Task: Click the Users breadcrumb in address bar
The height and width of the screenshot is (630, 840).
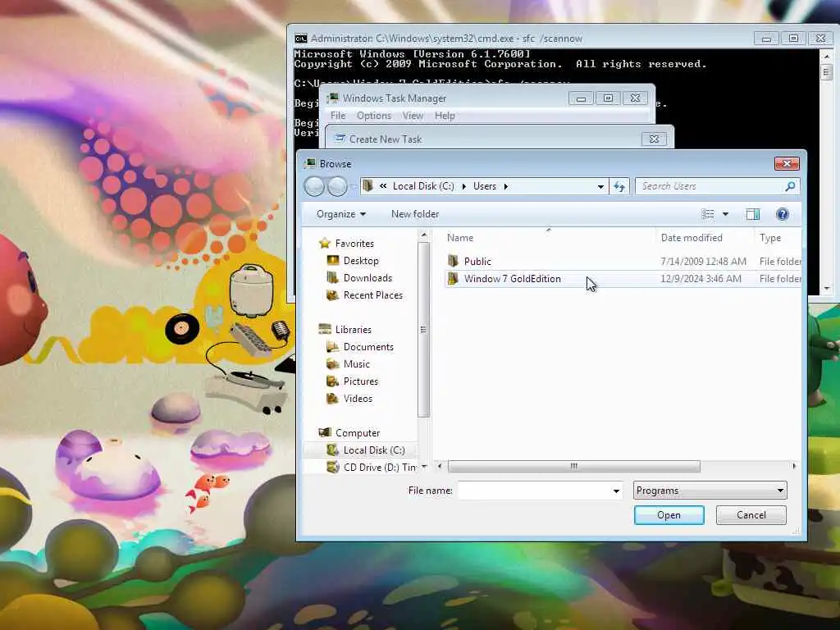Action: (x=485, y=186)
